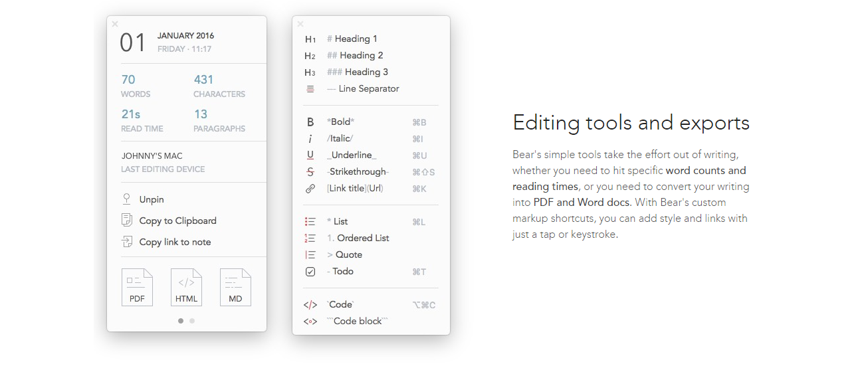
Task: Insert ordered list via numbered icon
Action: (x=310, y=238)
